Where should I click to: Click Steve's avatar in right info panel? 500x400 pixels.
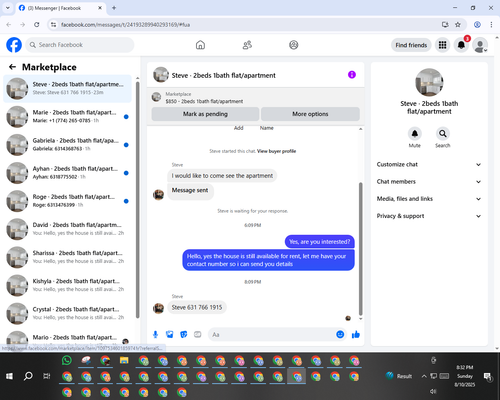429,82
